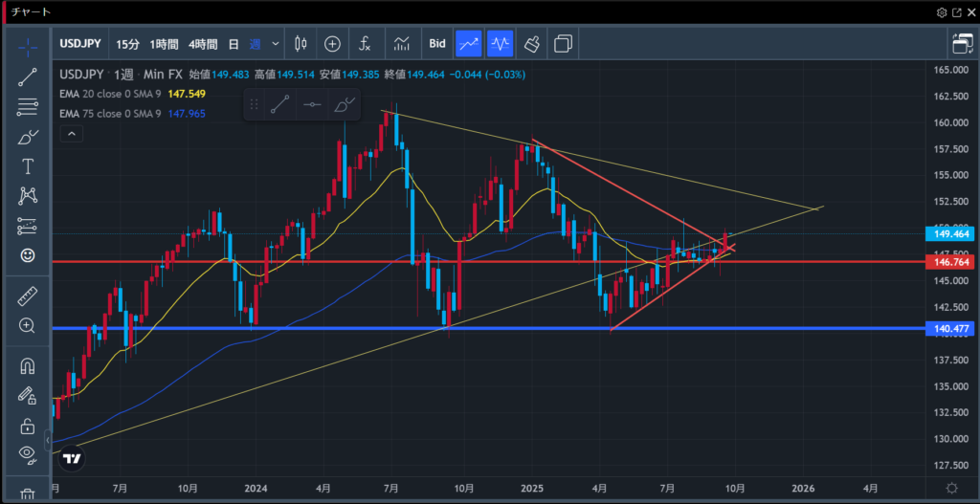Select the Text annotation tool
This screenshot has height=504, width=980.
[x=28, y=166]
